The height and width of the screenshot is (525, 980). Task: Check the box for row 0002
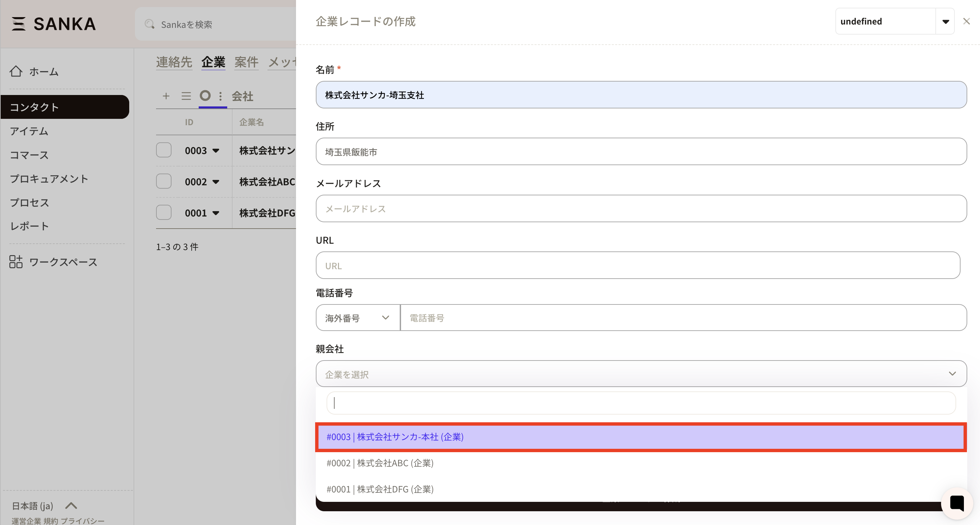(x=163, y=182)
